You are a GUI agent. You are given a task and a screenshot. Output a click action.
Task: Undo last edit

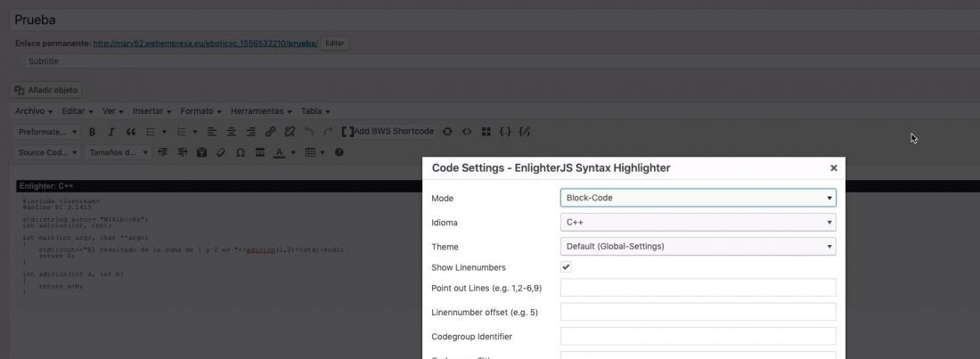tap(309, 132)
